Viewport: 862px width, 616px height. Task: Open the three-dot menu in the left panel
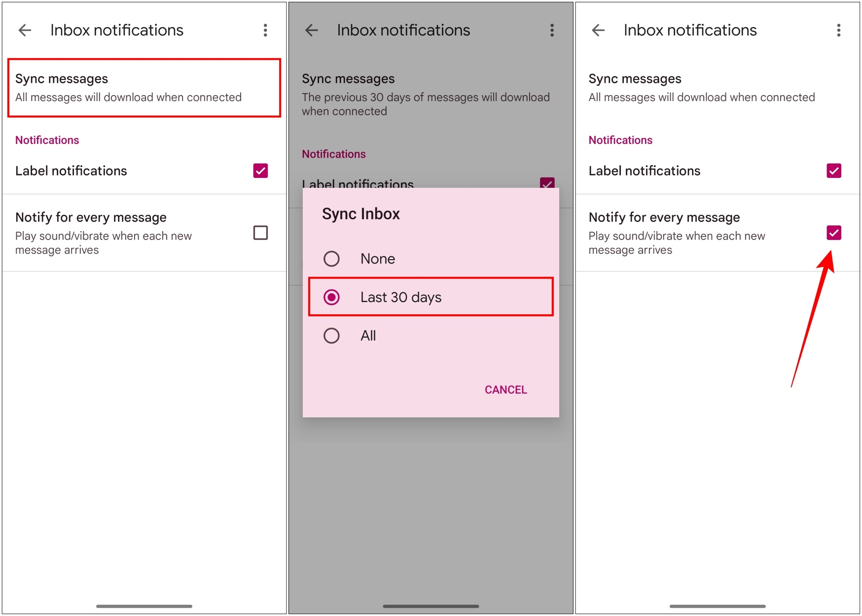(265, 31)
